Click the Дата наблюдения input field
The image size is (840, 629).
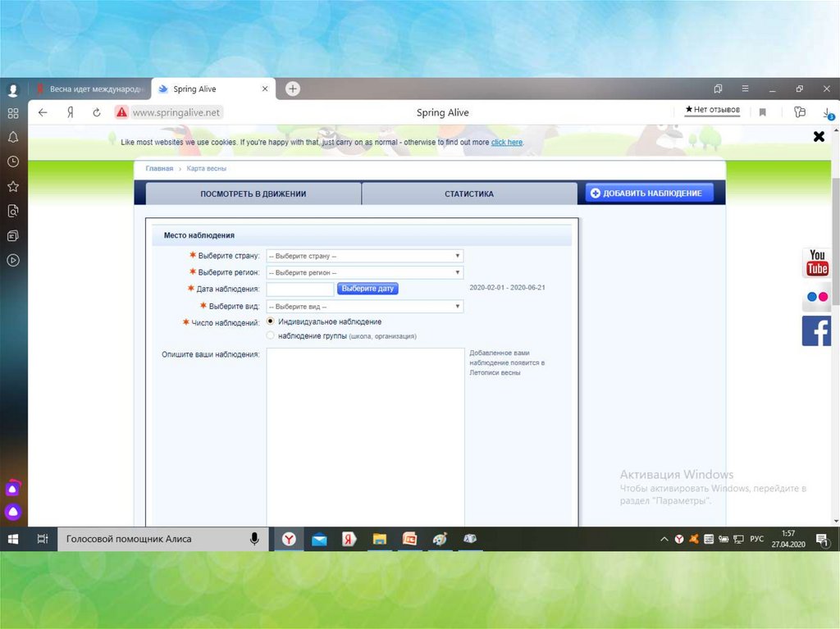click(300, 289)
